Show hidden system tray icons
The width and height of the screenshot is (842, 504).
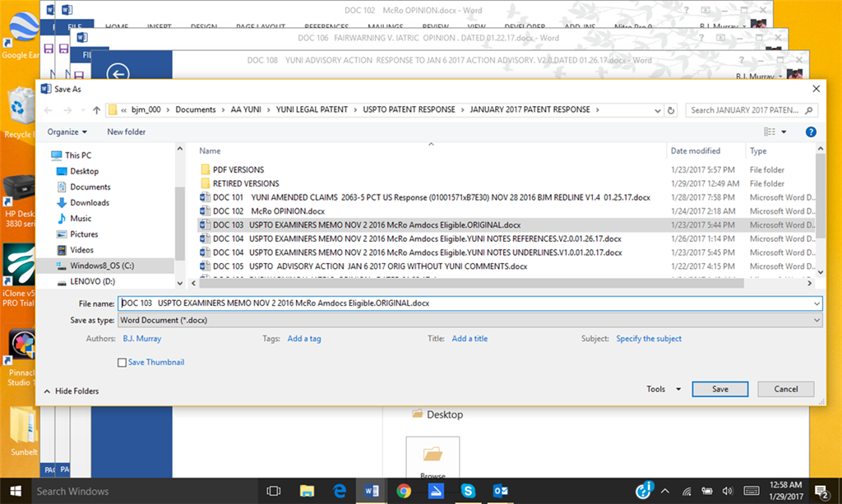point(664,491)
